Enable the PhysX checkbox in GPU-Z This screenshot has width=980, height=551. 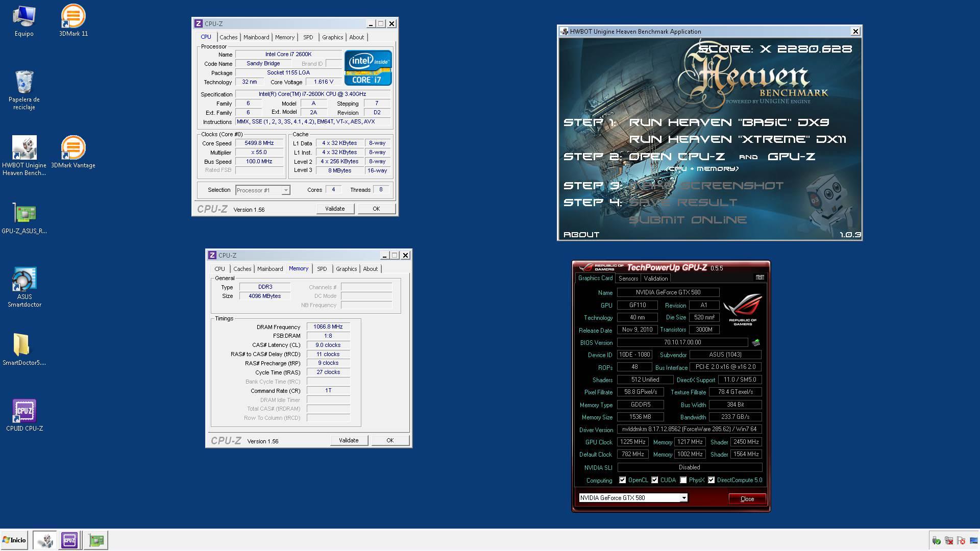(x=683, y=480)
